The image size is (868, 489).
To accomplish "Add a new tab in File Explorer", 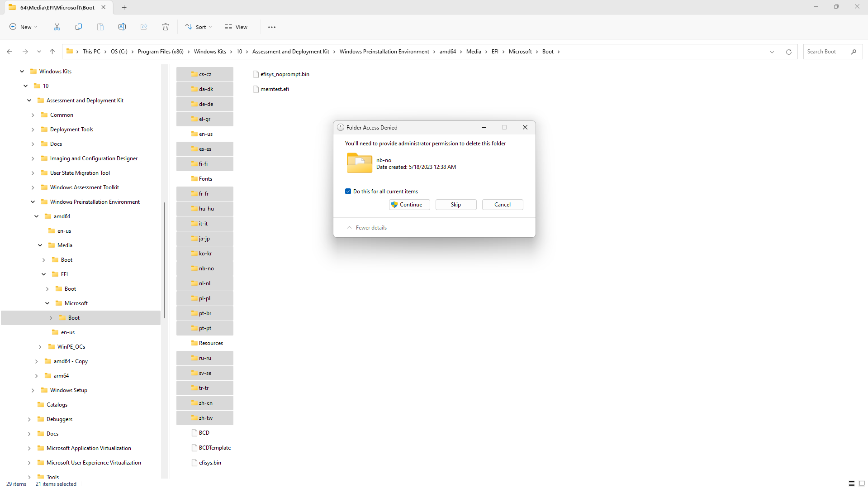I will tap(124, 7).
